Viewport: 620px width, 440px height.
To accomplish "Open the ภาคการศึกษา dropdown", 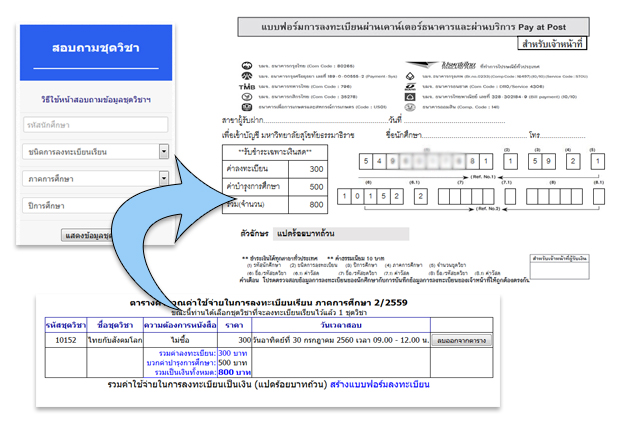I will tap(96, 179).
